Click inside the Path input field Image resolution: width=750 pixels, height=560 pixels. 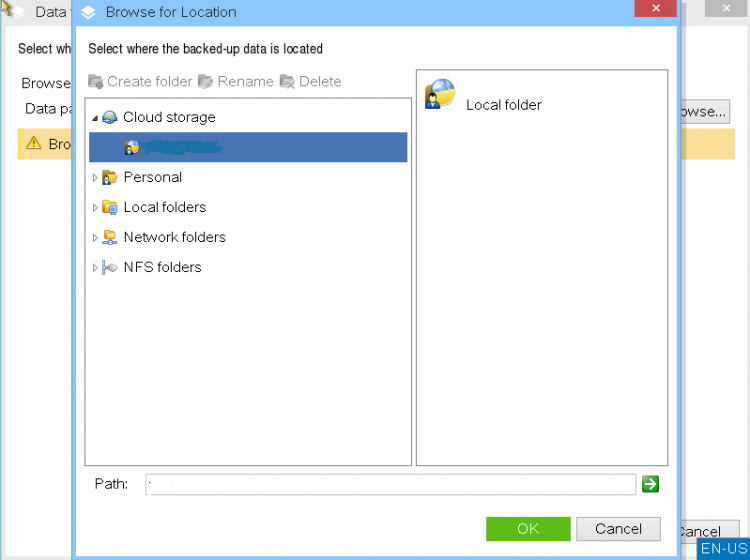(x=390, y=484)
